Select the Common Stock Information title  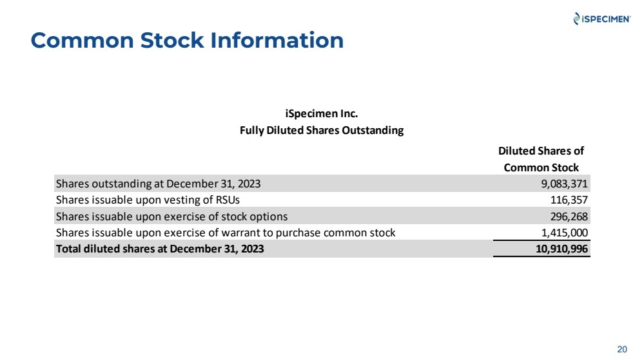point(187,40)
